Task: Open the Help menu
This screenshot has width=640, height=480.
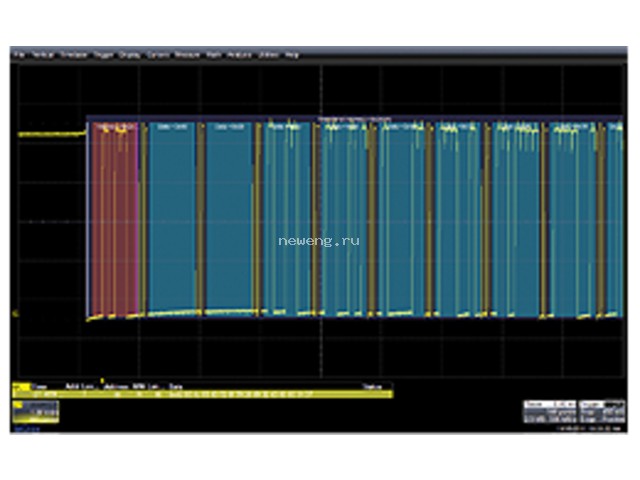Action: point(292,54)
